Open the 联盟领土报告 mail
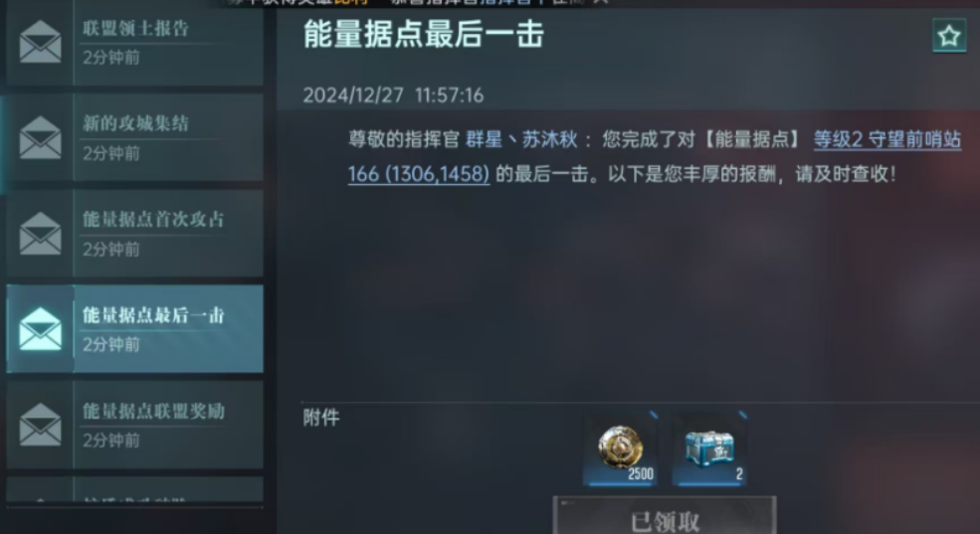Image resolution: width=980 pixels, height=534 pixels. [135, 43]
